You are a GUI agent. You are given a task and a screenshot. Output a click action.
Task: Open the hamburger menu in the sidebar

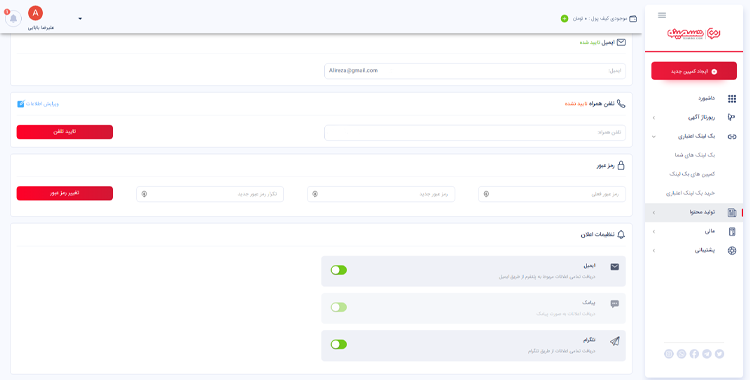click(662, 15)
